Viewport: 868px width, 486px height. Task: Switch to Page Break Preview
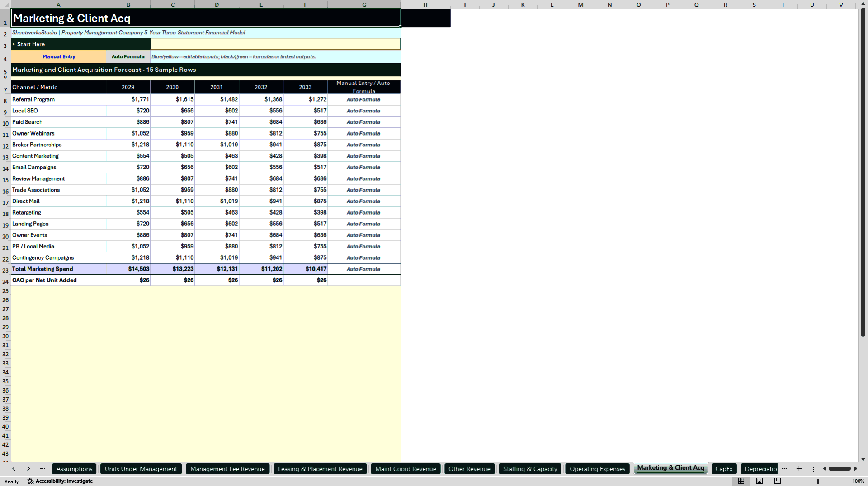coord(778,481)
